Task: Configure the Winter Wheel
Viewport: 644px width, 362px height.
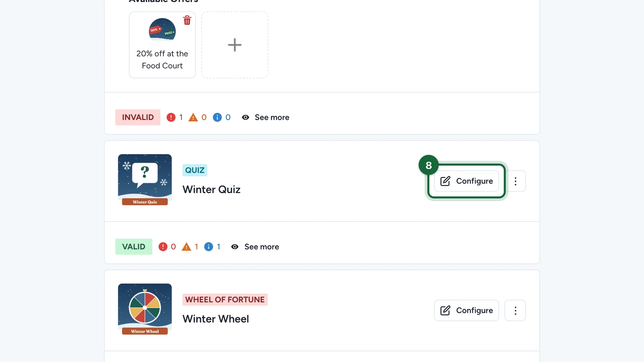Action: pos(466,311)
